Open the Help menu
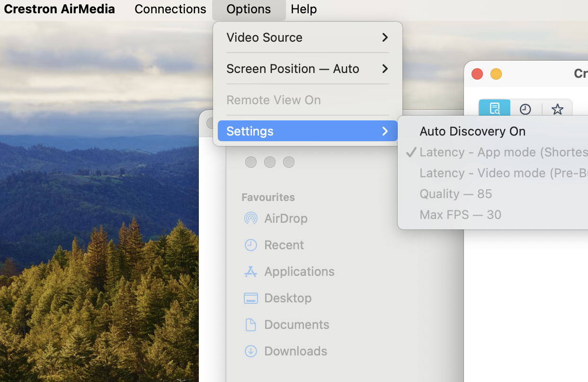The image size is (588, 382). [303, 9]
